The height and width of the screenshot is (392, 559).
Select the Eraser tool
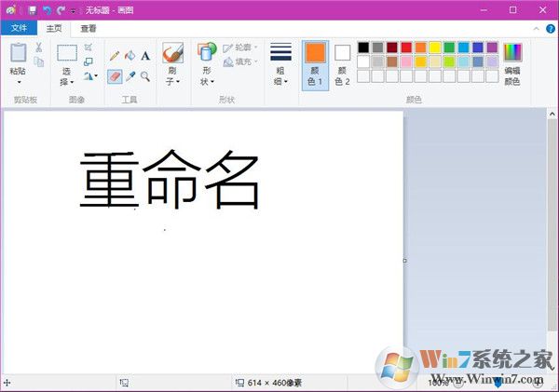(x=115, y=76)
